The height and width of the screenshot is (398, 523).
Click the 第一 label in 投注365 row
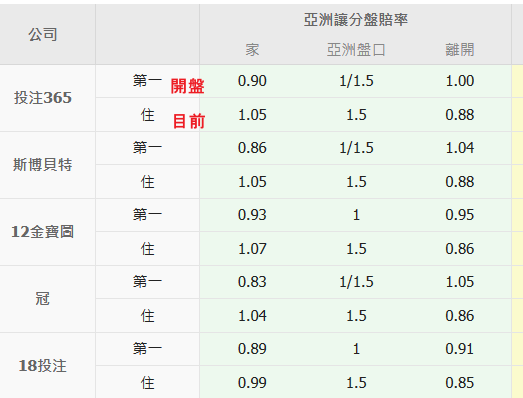point(147,81)
